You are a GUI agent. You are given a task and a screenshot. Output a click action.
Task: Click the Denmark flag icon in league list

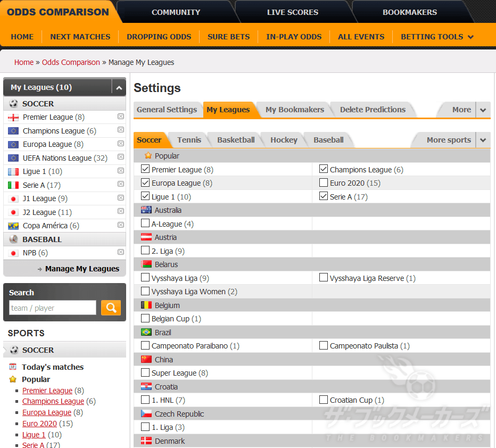146,441
